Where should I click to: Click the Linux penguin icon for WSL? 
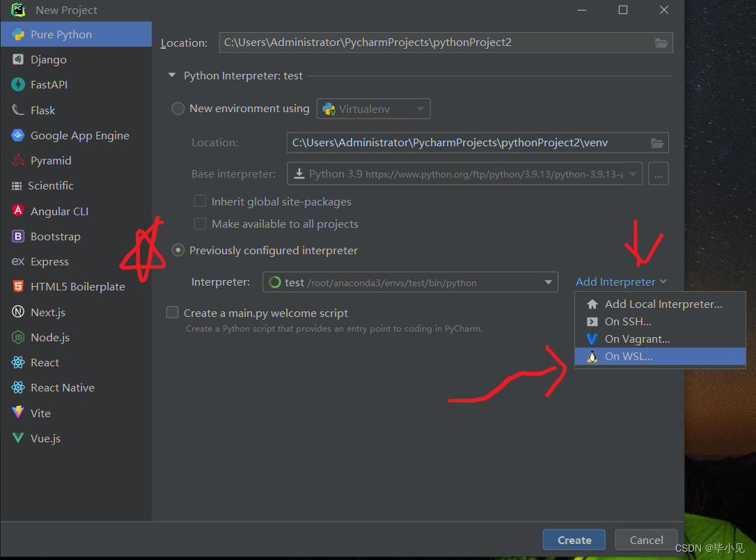(x=592, y=357)
